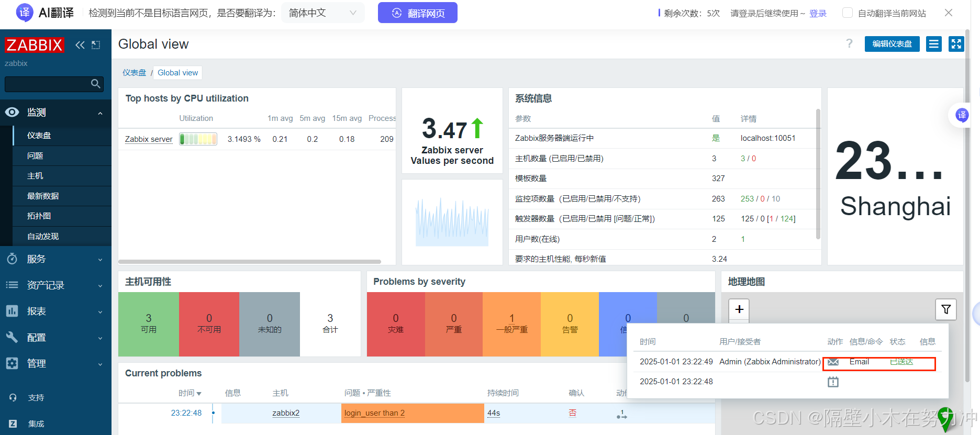The image size is (980, 435).
Task: Expand the 配置 menu section
Action: pyautogui.click(x=100, y=338)
